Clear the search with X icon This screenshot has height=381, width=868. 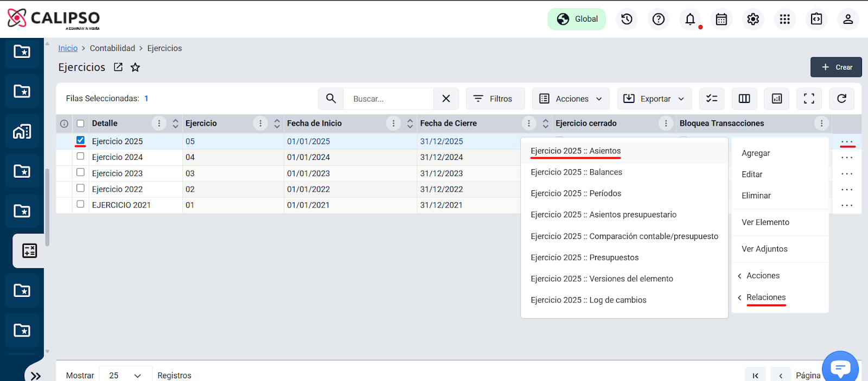coord(446,99)
